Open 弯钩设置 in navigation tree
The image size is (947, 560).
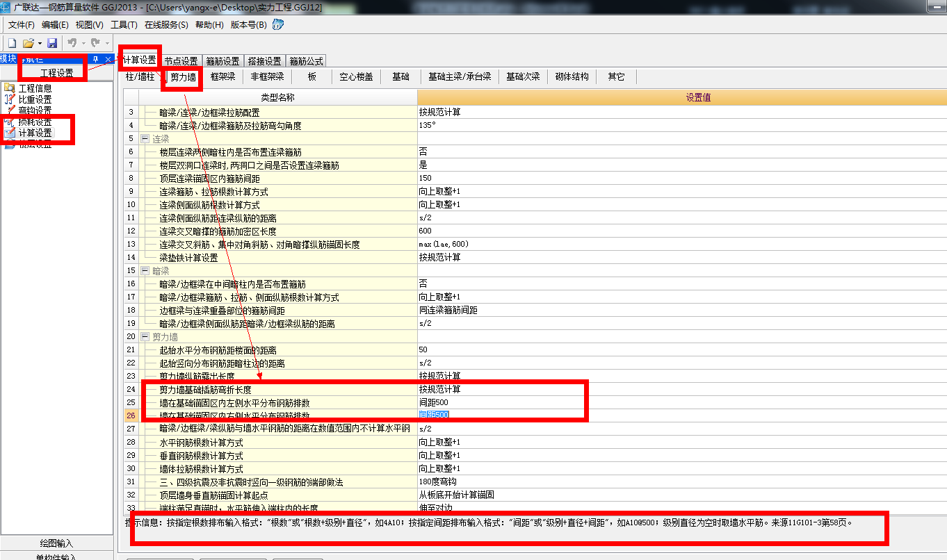tap(35, 110)
